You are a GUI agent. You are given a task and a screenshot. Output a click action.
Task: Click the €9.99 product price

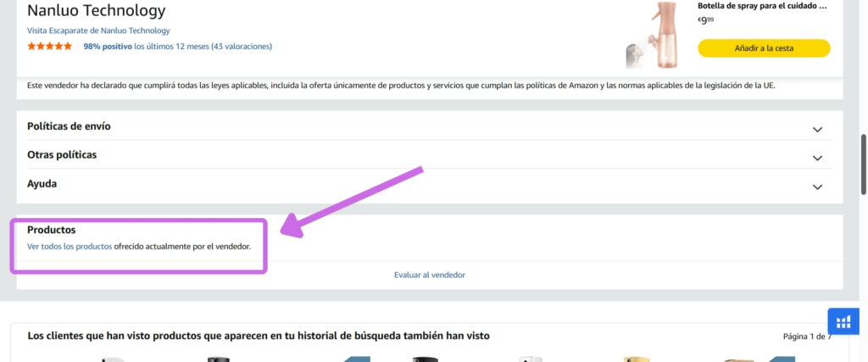(706, 20)
